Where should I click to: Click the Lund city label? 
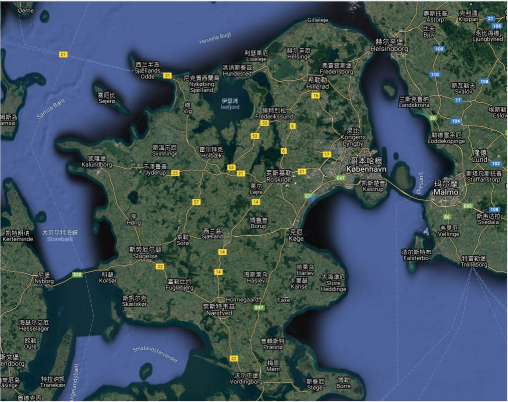coord(480,159)
